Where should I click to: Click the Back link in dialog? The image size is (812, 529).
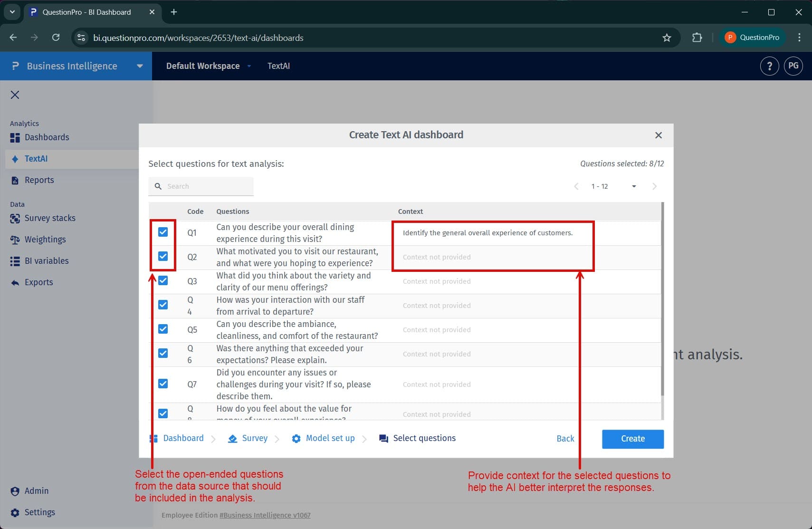pyautogui.click(x=565, y=439)
